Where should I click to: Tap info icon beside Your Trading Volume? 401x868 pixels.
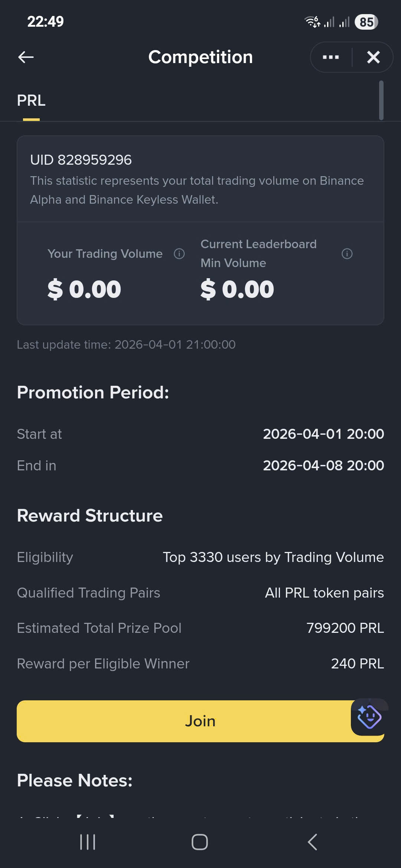[x=179, y=254]
